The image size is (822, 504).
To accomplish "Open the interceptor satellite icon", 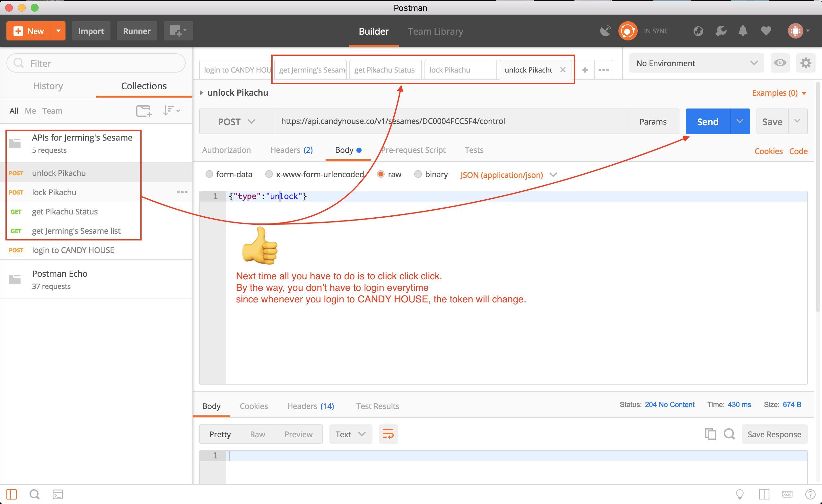I will [x=605, y=31].
